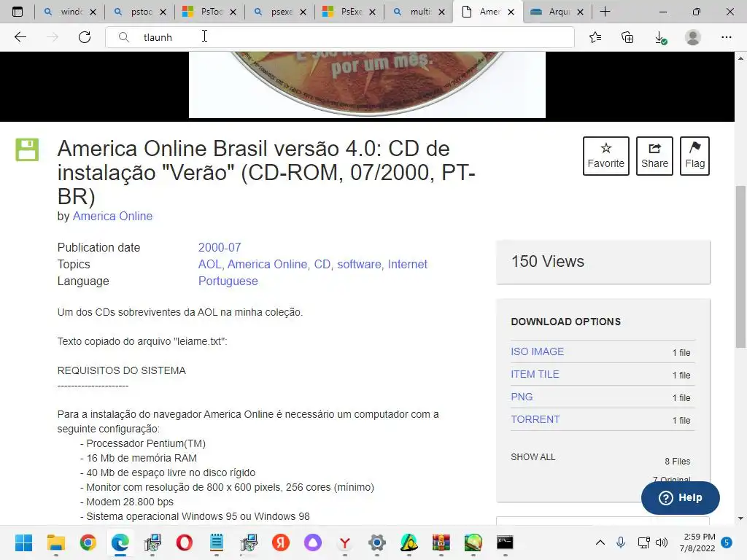Screen dimensions: 747x560
Task: Open the purple Alice assistant icon
Action: click(313, 542)
